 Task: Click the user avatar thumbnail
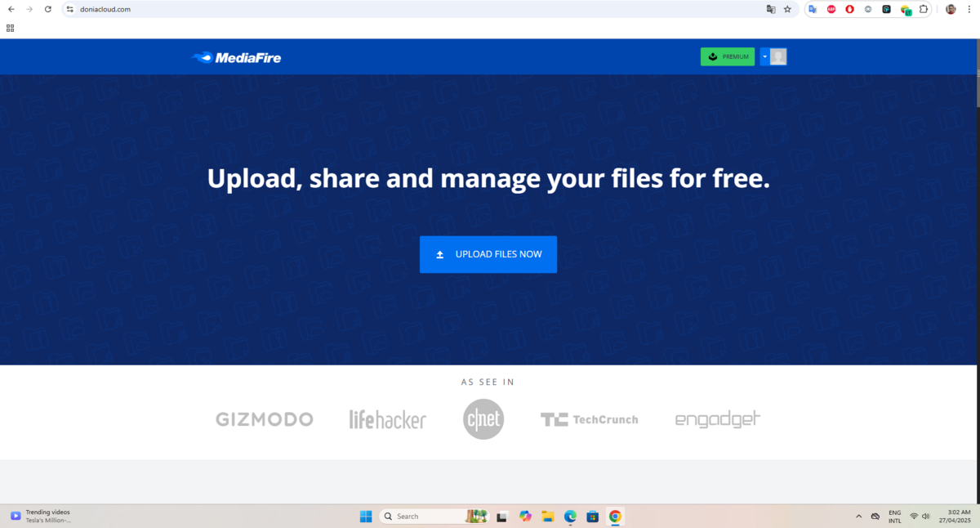point(778,56)
